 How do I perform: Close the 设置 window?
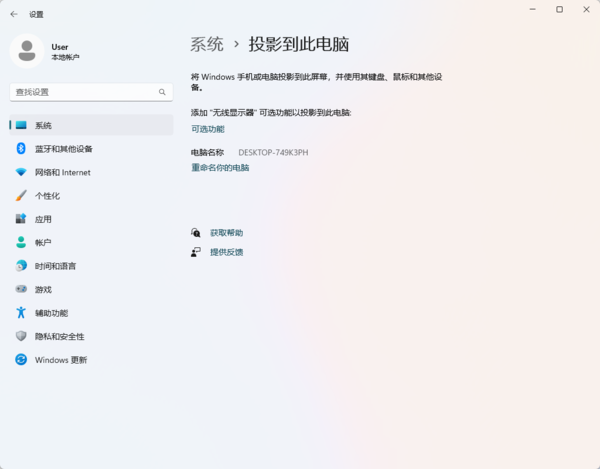586,9
